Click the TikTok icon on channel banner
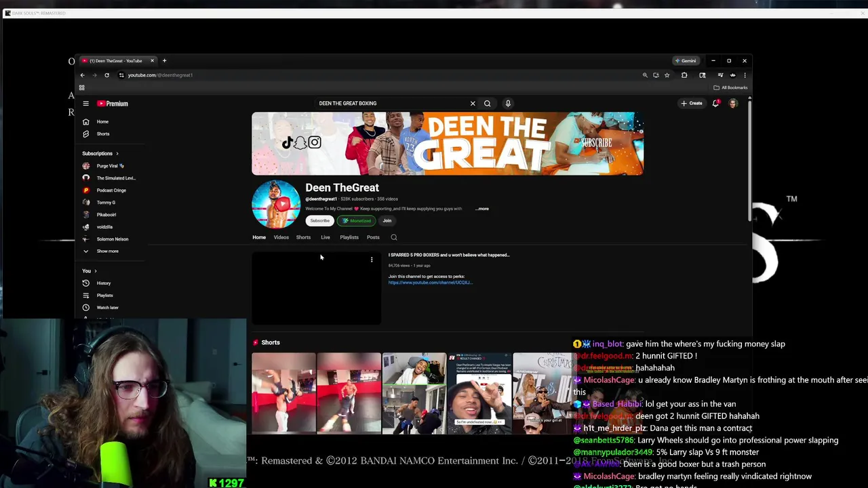Screen dimensions: 868x488 click(288, 143)
